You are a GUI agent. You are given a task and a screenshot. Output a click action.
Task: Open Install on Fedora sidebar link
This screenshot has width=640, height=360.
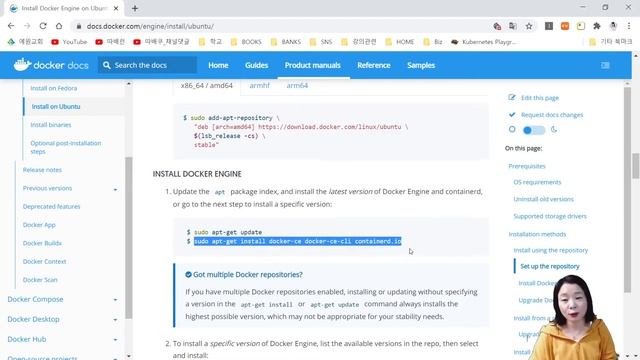(x=53, y=88)
